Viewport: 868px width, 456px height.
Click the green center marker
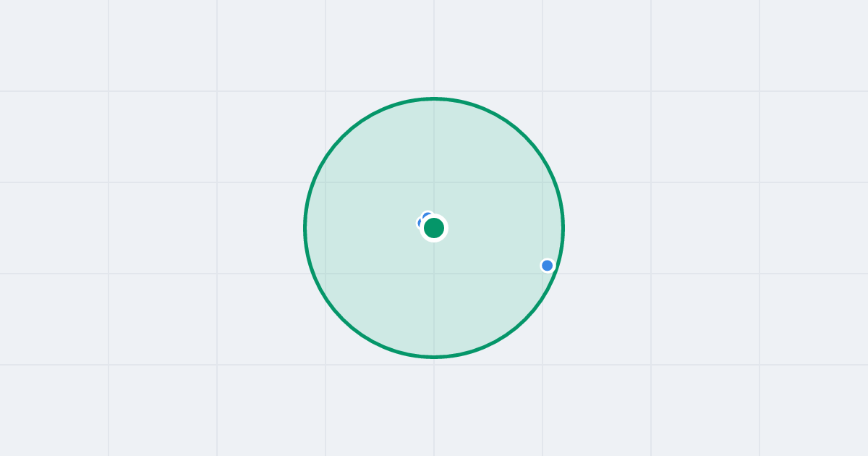click(x=434, y=228)
